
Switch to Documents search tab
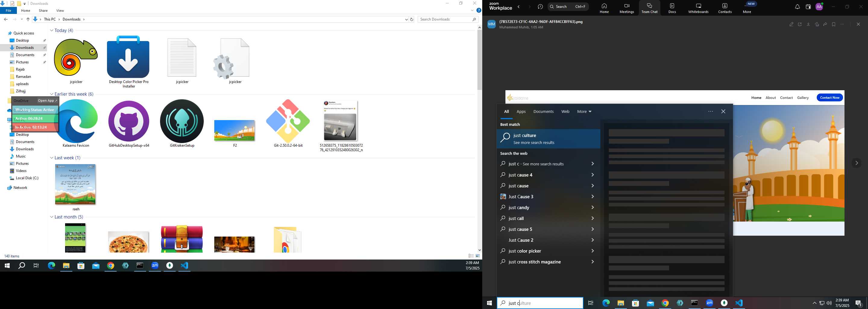pos(543,112)
